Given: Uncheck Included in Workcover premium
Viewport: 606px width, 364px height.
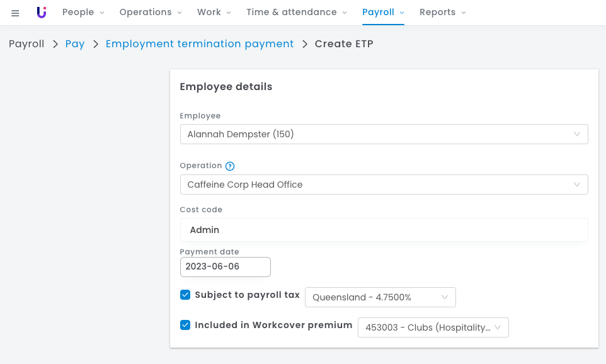Looking at the screenshot, I should [x=185, y=325].
